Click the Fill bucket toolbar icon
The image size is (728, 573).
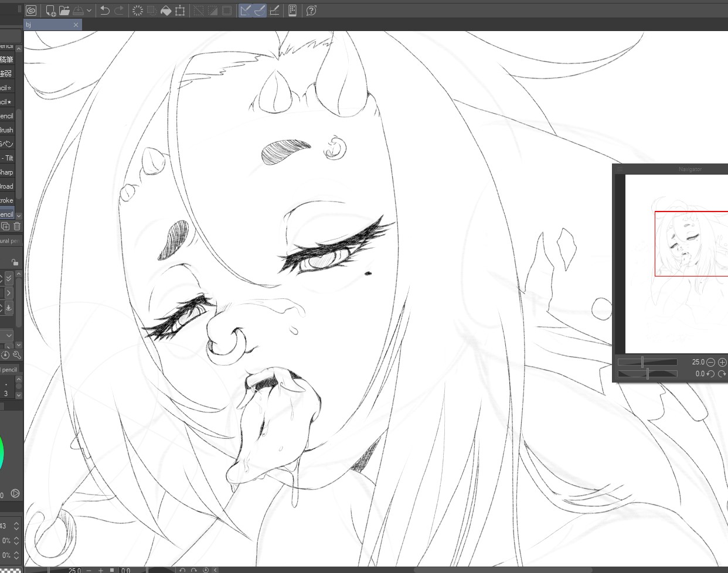coord(166,11)
